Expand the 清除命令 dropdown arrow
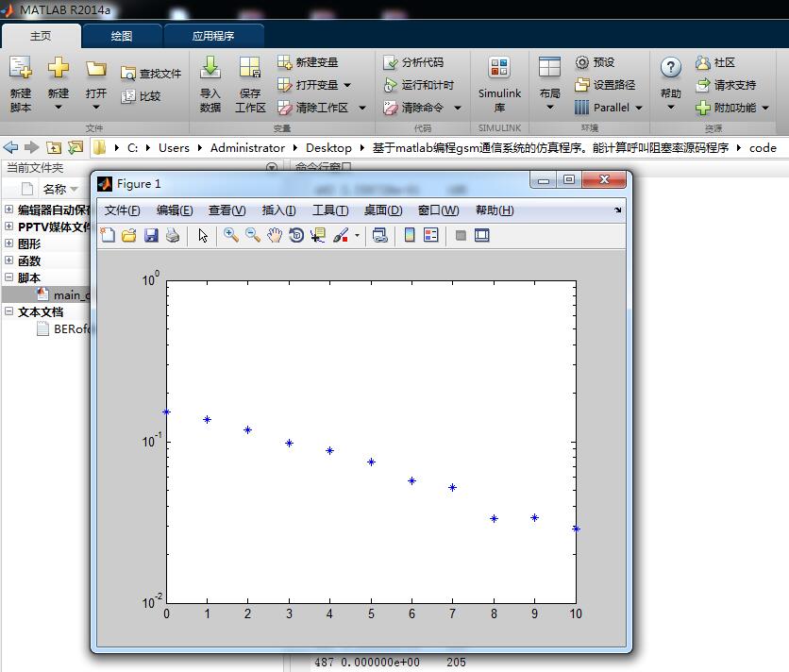 coord(458,108)
